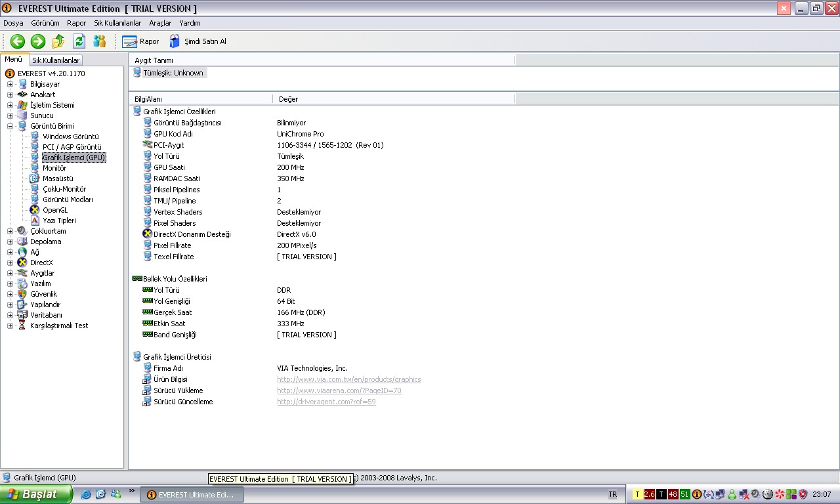
Task: Expand the İşletim Sistemi tree node
Action: coord(10,105)
